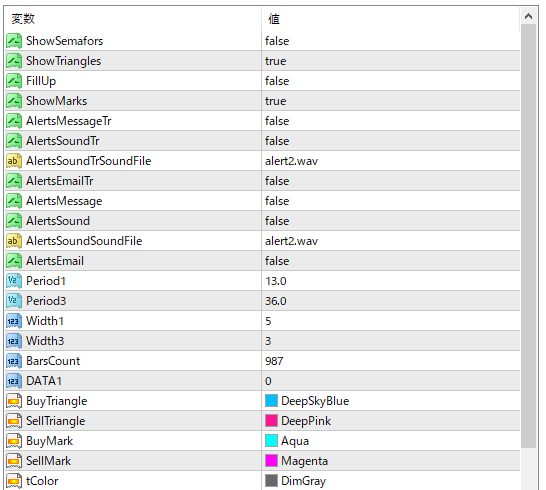Click the boolean icon beside ShowMarks
The image size is (546, 490).
tap(14, 101)
